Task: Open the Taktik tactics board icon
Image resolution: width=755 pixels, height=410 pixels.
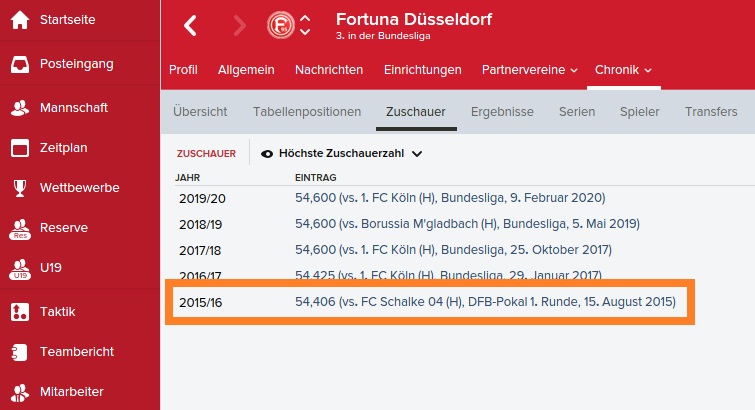Action: pos(19,312)
